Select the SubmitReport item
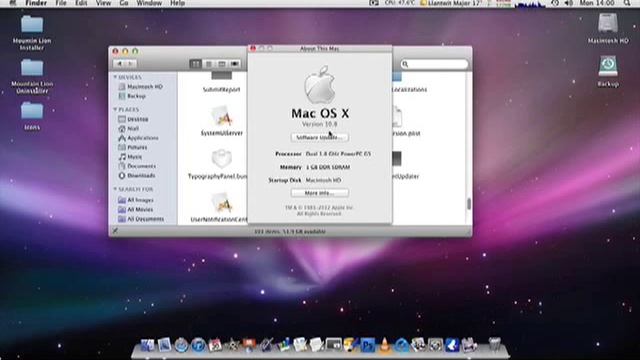 coord(222,82)
